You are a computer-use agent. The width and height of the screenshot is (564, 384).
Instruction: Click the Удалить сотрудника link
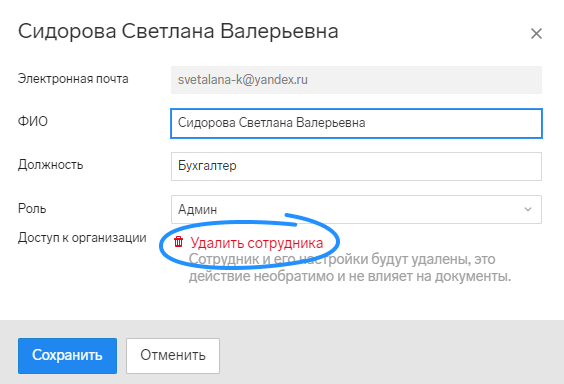coord(256,243)
